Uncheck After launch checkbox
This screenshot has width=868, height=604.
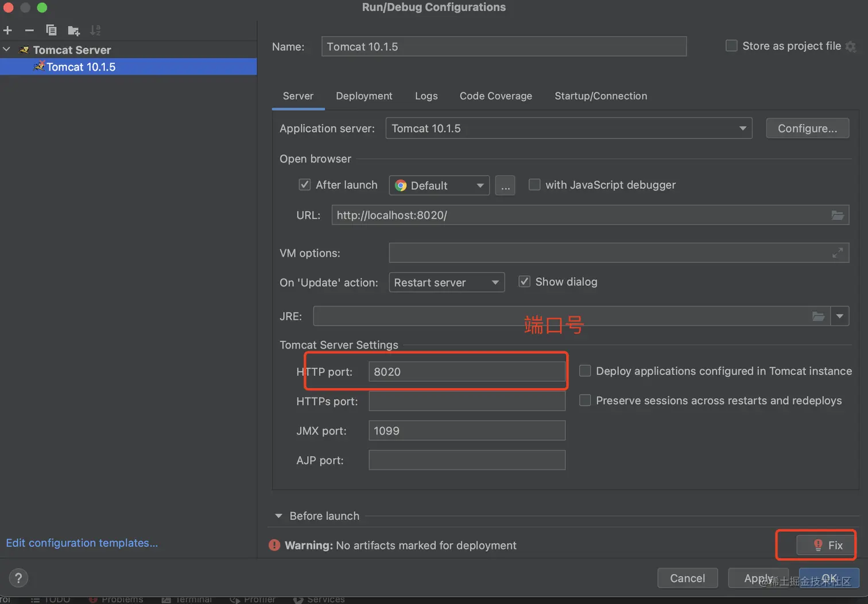(x=305, y=185)
